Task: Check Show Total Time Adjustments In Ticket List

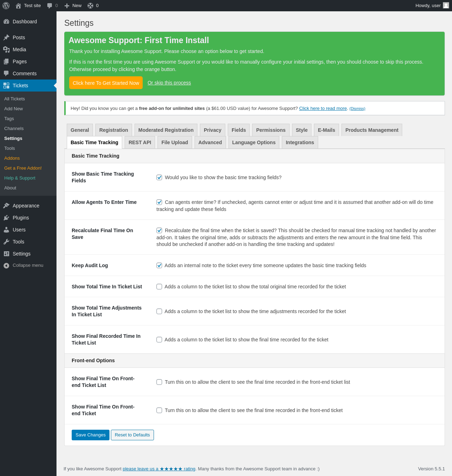Action: 159,311
